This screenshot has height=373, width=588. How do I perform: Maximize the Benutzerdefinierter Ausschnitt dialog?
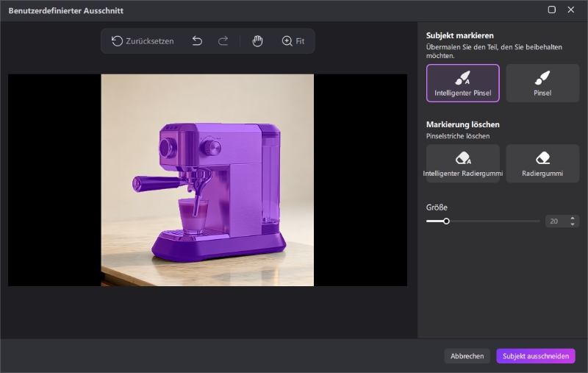pyautogui.click(x=552, y=10)
